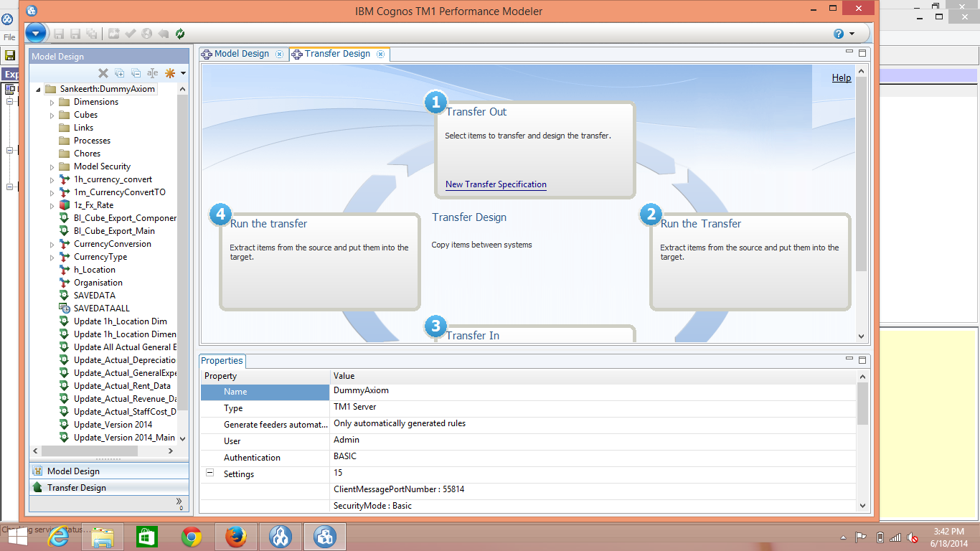980x551 pixels.
Task: Click the checkmark icon in the toolbar
Action: coord(131,34)
